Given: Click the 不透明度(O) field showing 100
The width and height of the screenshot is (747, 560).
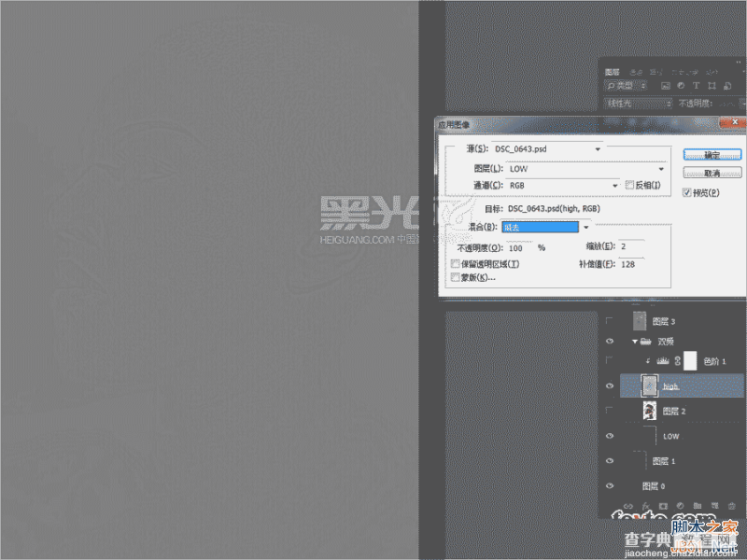Looking at the screenshot, I should 521,248.
